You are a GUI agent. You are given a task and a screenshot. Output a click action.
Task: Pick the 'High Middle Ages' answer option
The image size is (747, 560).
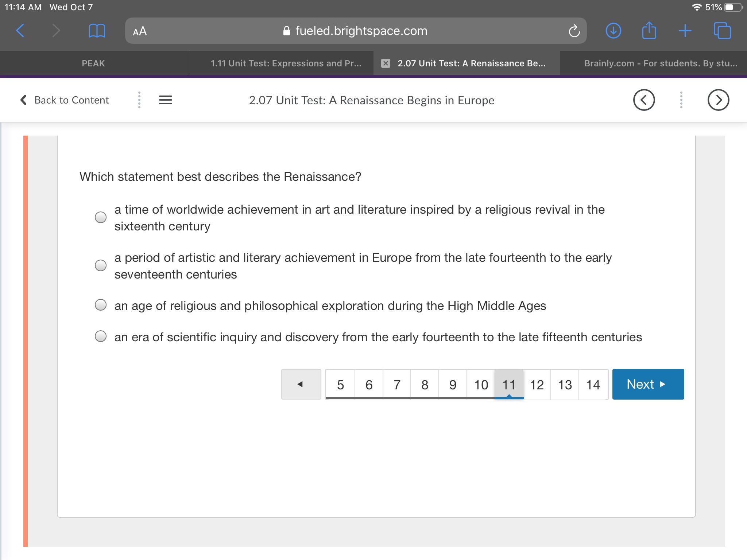pyautogui.click(x=101, y=305)
